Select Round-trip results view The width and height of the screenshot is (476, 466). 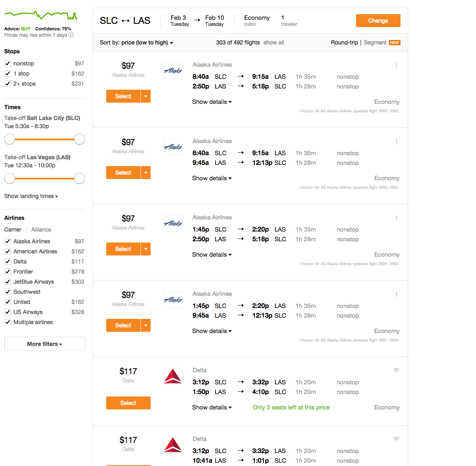[344, 42]
